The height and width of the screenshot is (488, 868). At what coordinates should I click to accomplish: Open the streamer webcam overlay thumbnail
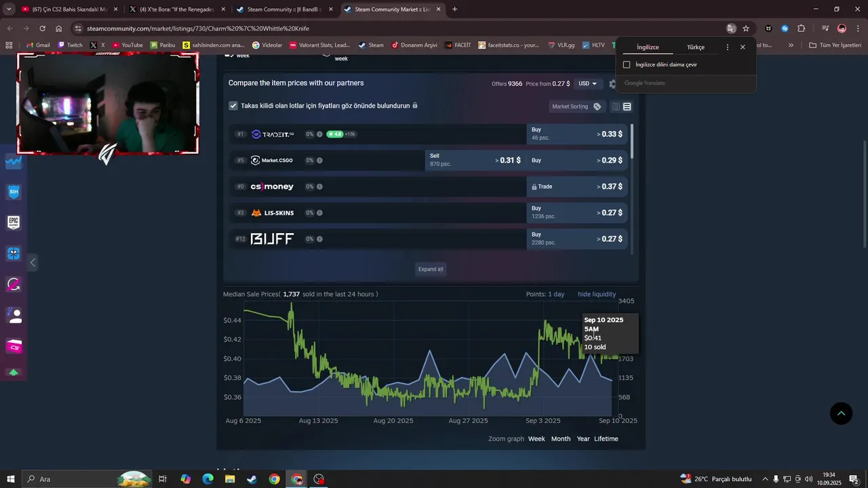coord(108,104)
